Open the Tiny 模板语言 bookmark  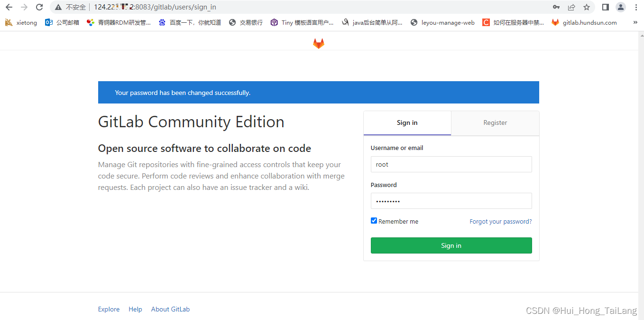pyautogui.click(x=302, y=22)
